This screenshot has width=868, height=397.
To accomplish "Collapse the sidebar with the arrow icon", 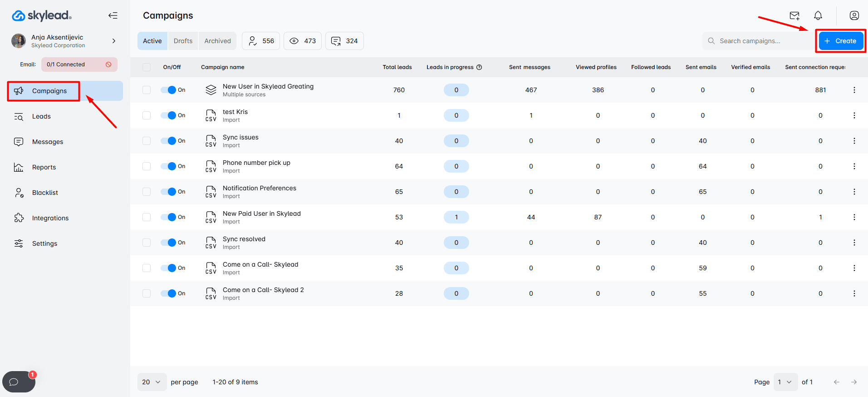I will [113, 15].
